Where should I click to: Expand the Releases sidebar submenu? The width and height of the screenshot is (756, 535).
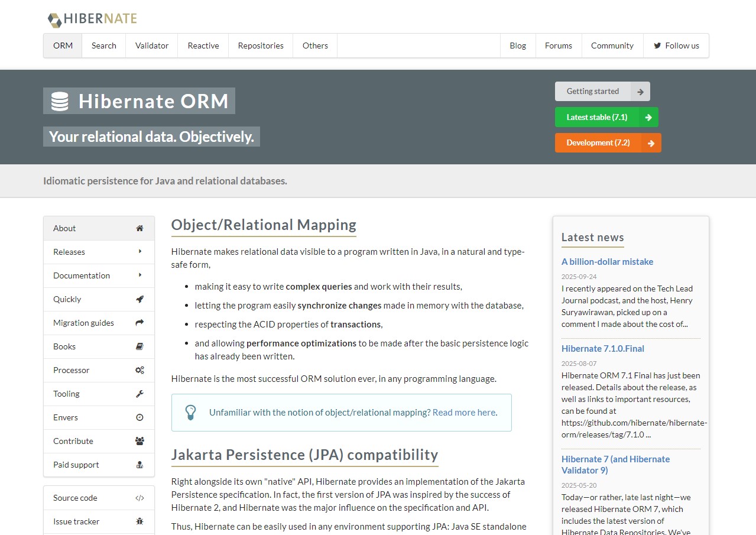[99, 252]
